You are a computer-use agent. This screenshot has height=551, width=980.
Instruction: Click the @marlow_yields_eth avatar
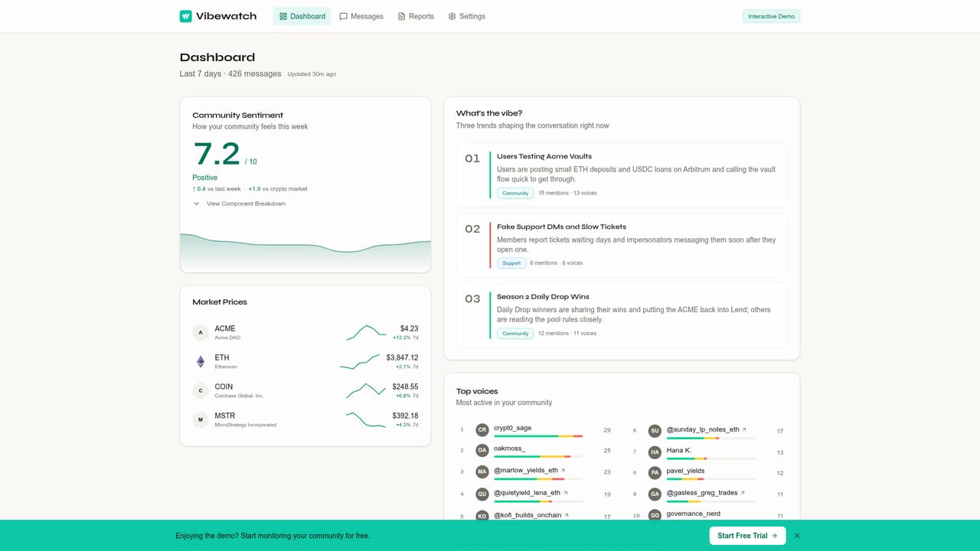(482, 472)
